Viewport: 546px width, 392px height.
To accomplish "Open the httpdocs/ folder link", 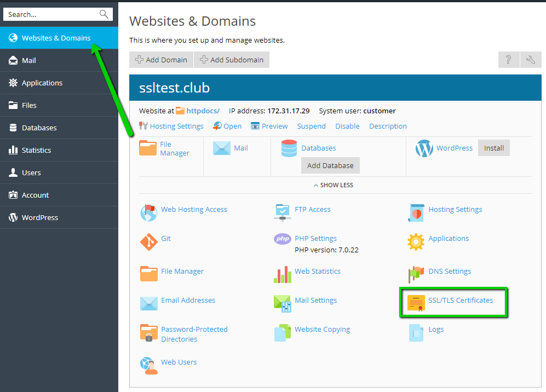I will (x=203, y=111).
